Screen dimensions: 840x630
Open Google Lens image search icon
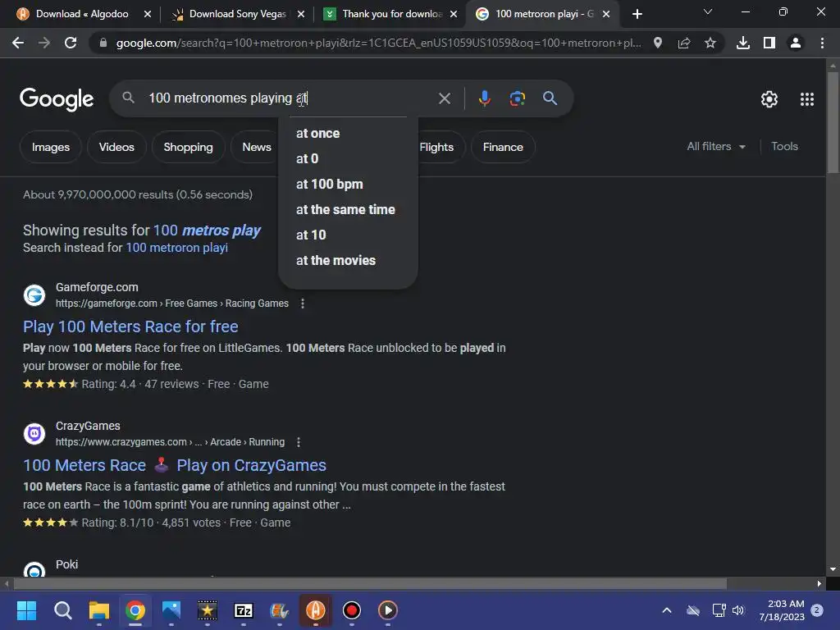coord(517,98)
